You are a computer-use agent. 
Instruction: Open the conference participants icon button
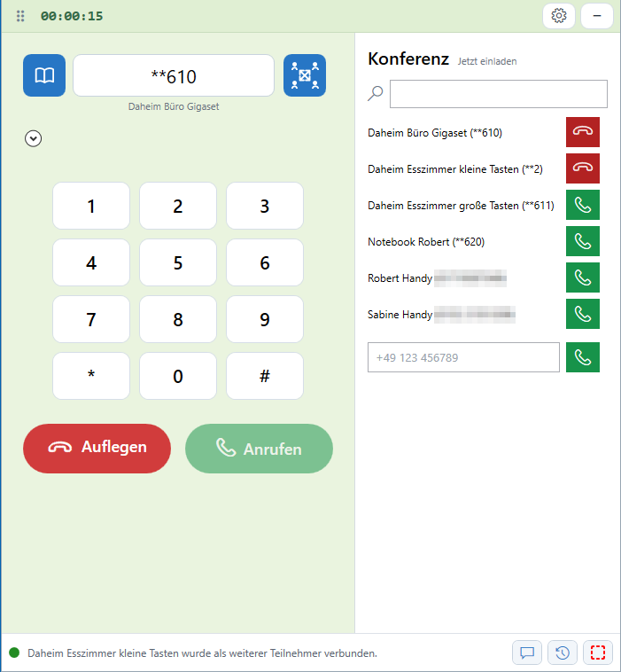coord(305,75)
